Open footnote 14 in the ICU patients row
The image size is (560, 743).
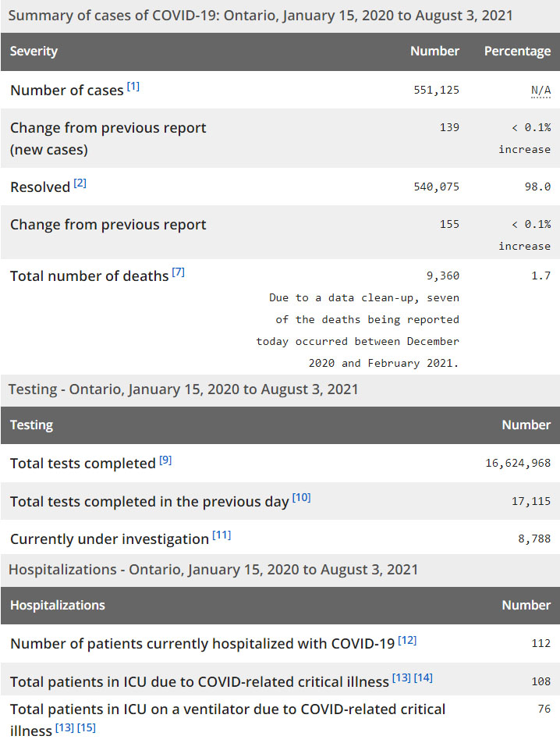point(424,677)
